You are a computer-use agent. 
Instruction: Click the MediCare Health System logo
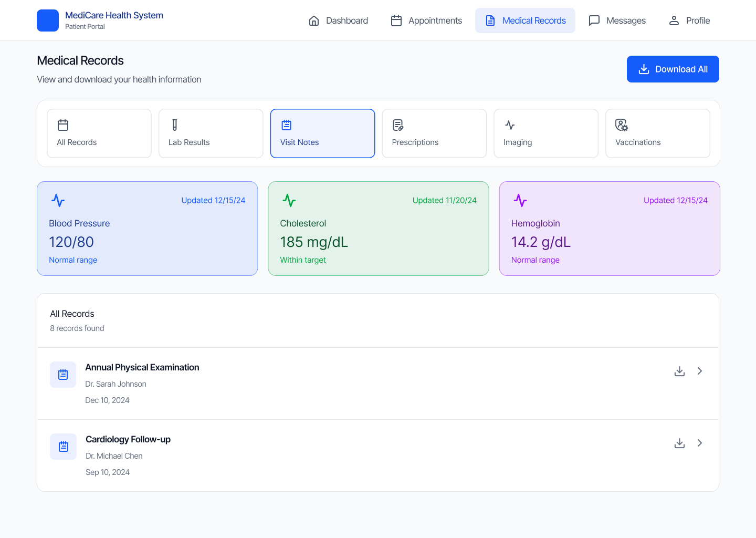100,20
